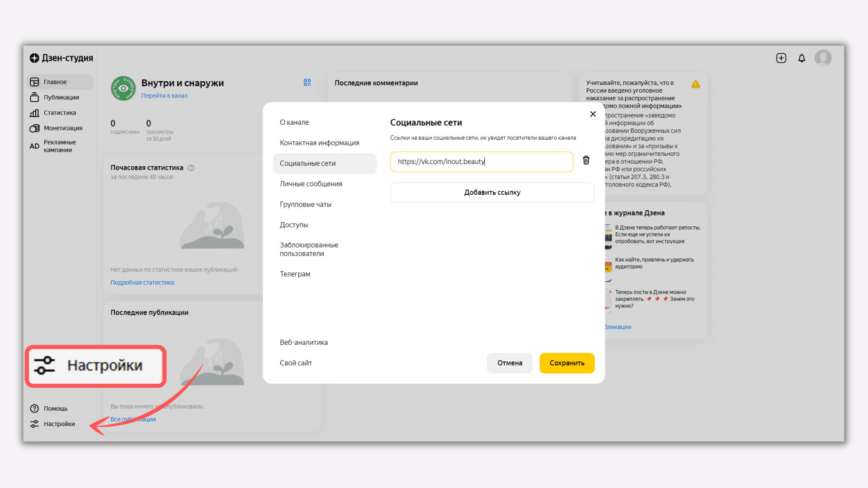This screenshot has height=488, width=868.
Task: Select Веб-аналитика in settings list
Action: coord(303,343)
